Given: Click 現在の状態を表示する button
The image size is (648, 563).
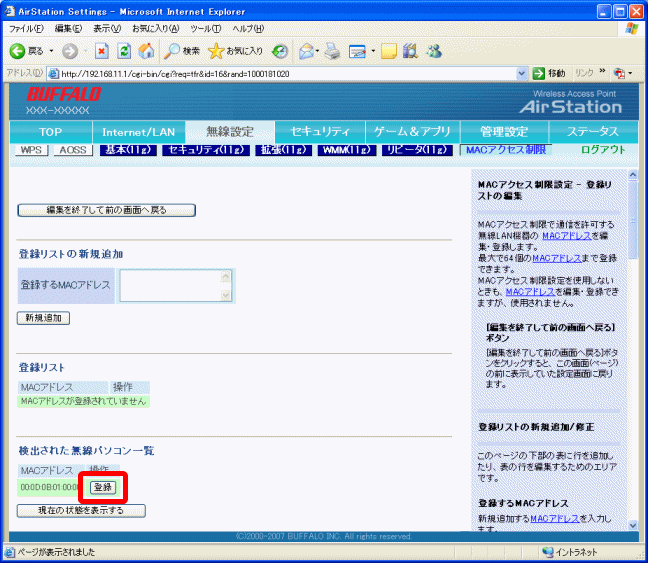Looking at the screenshot, I should click(x=81, y=511).
